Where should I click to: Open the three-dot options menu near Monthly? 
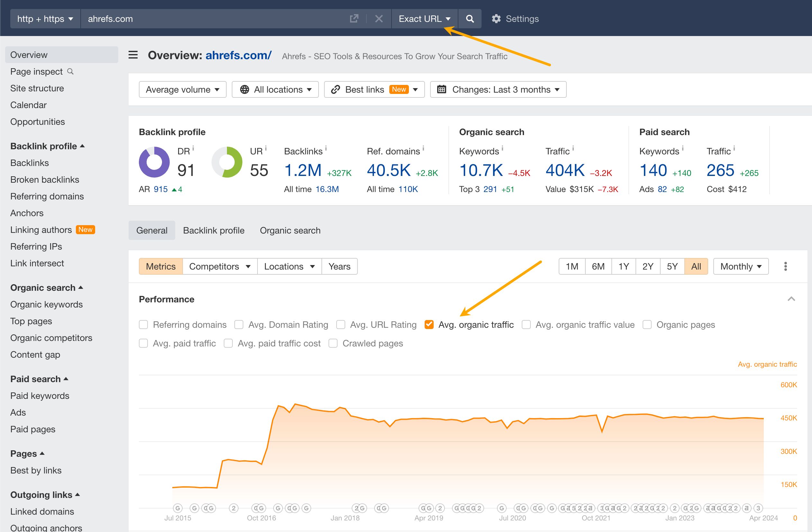coord(785,266)
